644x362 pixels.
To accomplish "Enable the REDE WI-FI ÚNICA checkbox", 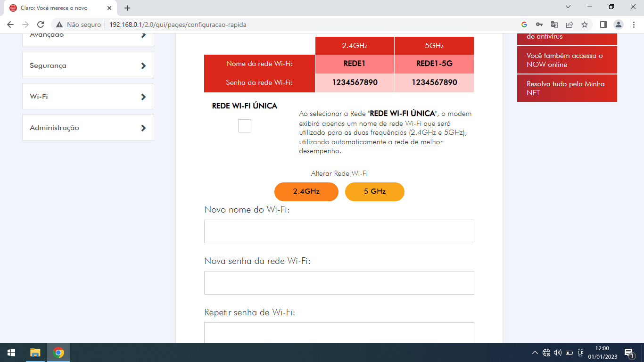I will pyautogui.click(x=245, y=126).
